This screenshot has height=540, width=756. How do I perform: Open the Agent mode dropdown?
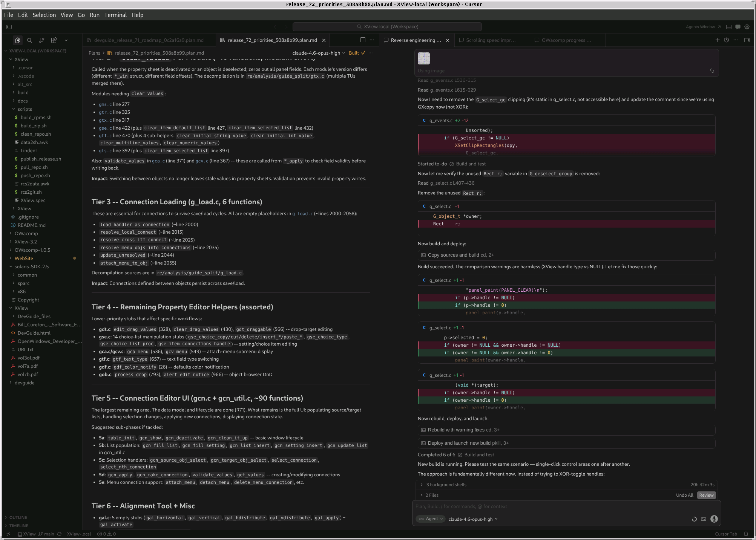tap(431, 519)
